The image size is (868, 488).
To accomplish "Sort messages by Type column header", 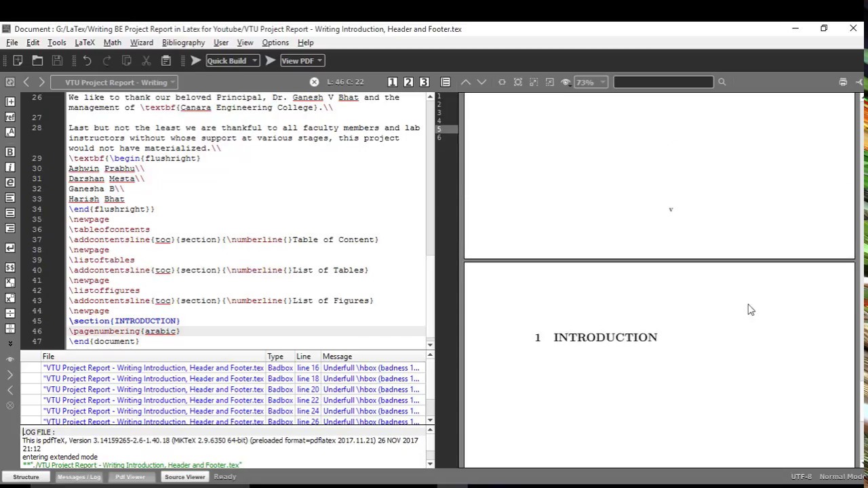I will [x=279, y=357].
